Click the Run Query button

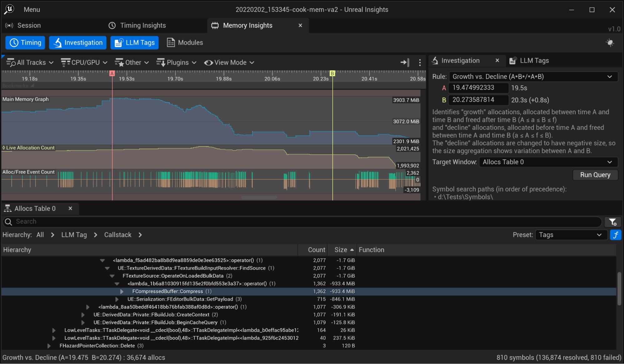(595, 175)
